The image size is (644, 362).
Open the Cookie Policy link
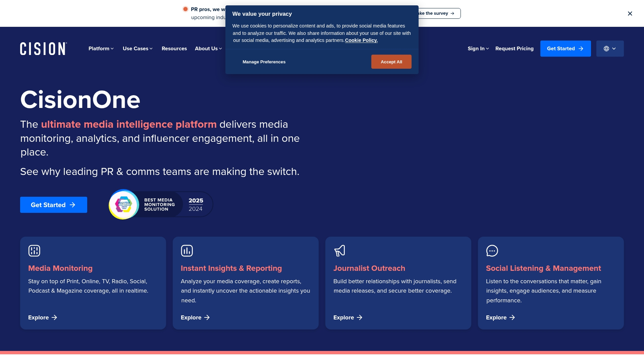(x=361, y=40)
